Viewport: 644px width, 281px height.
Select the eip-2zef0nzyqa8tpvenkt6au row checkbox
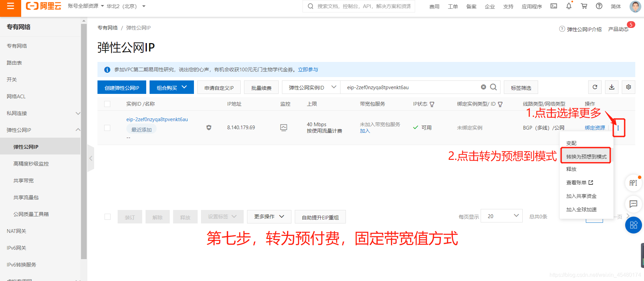107,128
